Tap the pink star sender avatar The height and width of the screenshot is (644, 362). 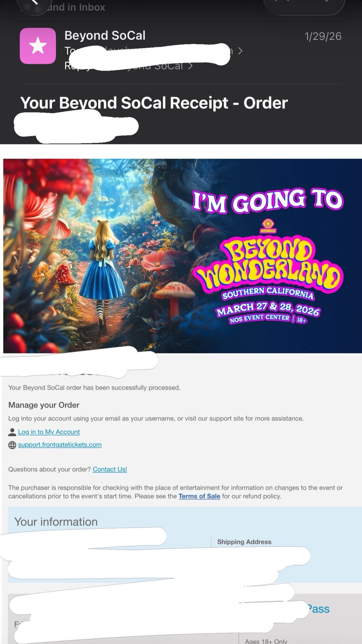click(38, 46)
